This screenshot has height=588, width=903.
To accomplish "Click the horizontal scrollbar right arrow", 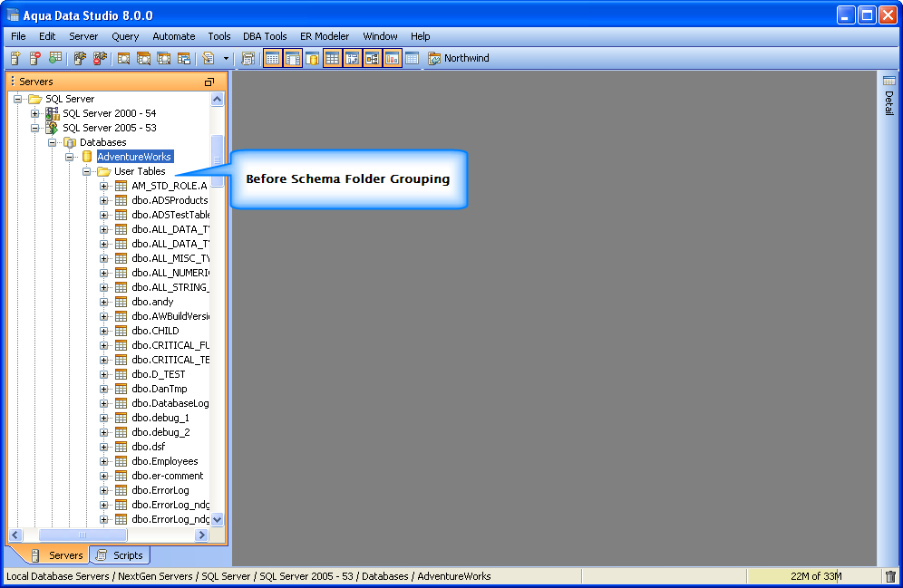I will [201, 535].
